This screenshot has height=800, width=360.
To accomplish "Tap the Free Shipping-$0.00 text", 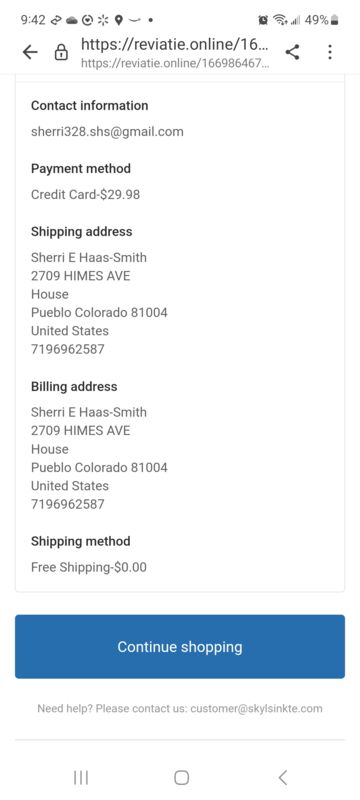I will click(x=89, y=567).
